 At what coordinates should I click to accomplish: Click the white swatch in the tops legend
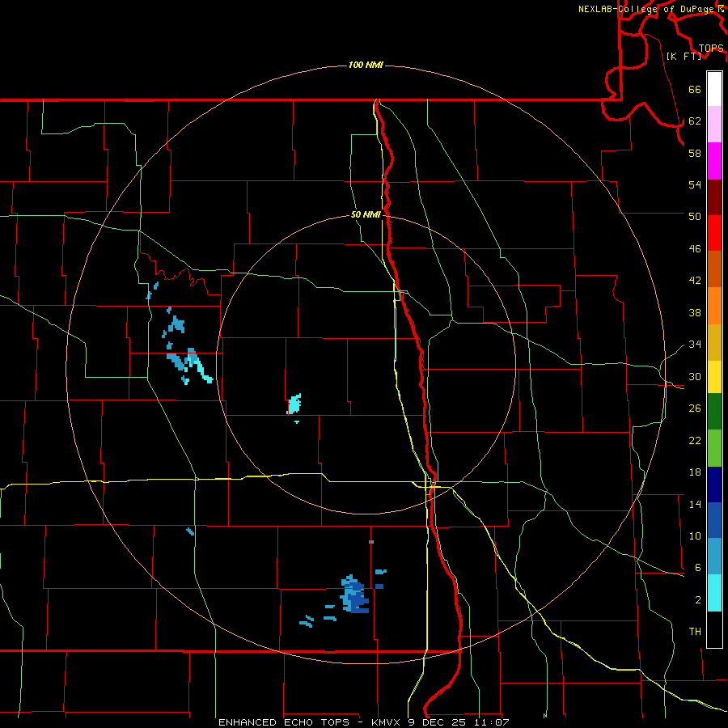click(x=714, y=89)
